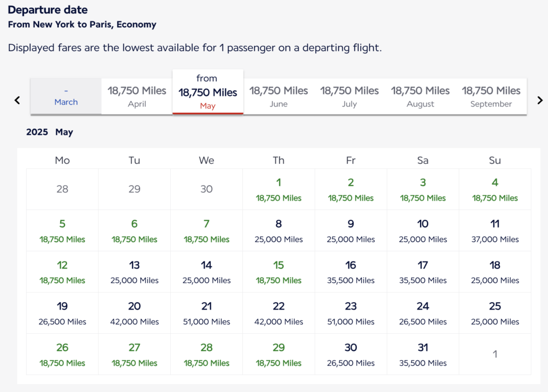Select May 29 for 18,750 Miles
The height and width of the screenshot is (392, 548).
(279, 354)
